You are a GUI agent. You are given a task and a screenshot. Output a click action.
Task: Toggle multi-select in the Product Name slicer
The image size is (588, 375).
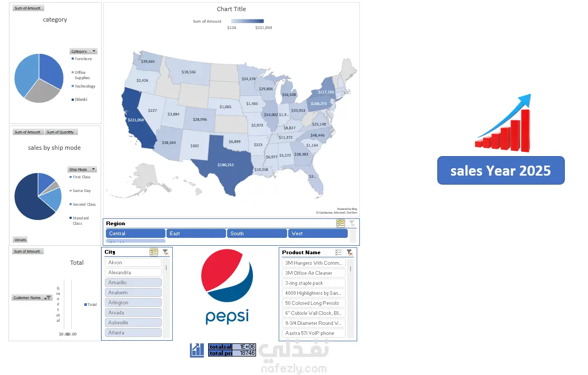338,252
